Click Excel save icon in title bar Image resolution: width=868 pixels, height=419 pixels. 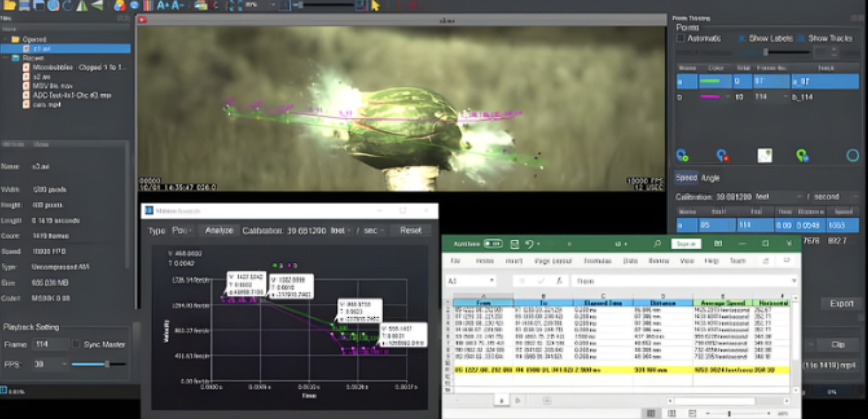tap(515, 243)
